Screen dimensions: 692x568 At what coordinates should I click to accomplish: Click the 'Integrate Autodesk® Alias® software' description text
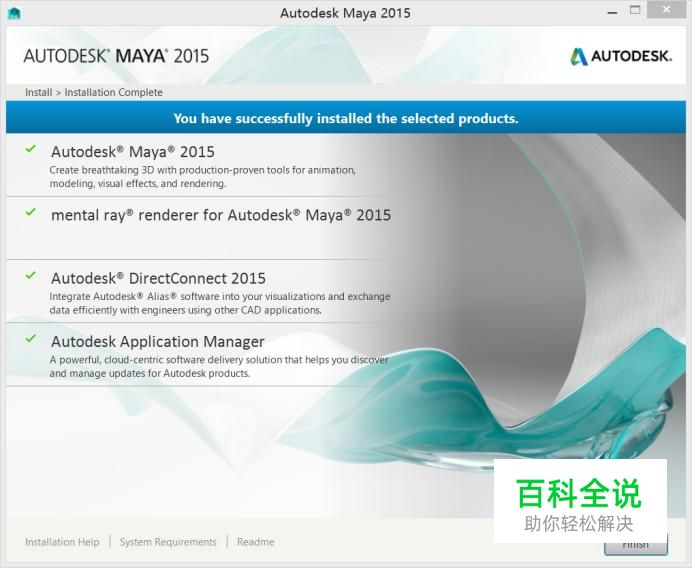point(220,303)
